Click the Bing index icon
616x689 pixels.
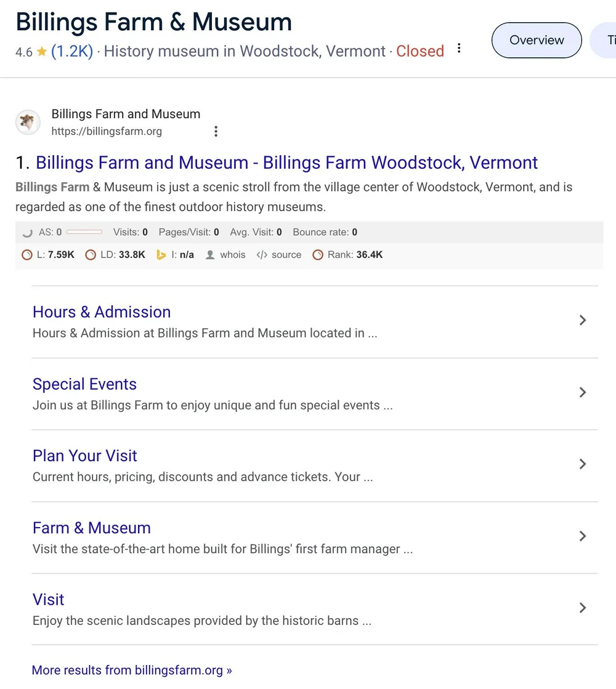coord(161,255)
